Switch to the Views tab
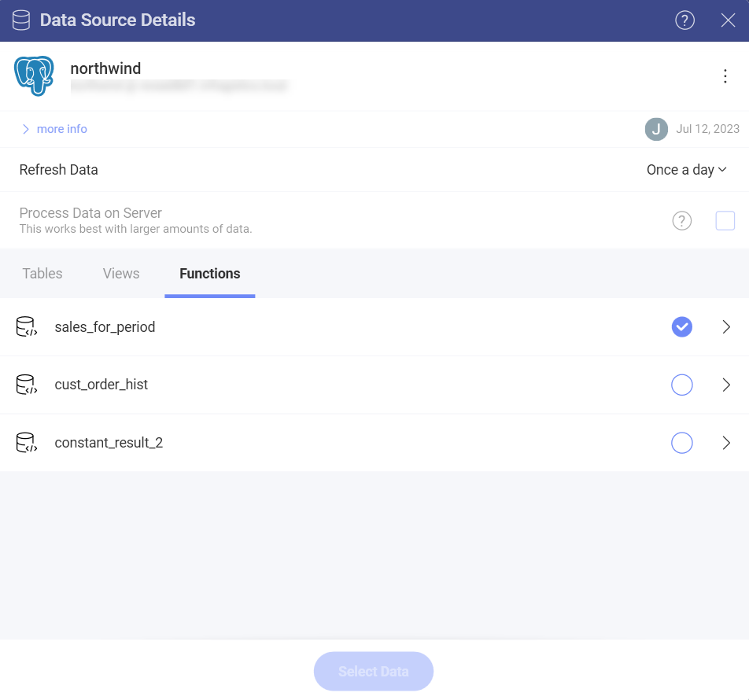This screenshot has width=749, height=700. [x=121, y=273]
